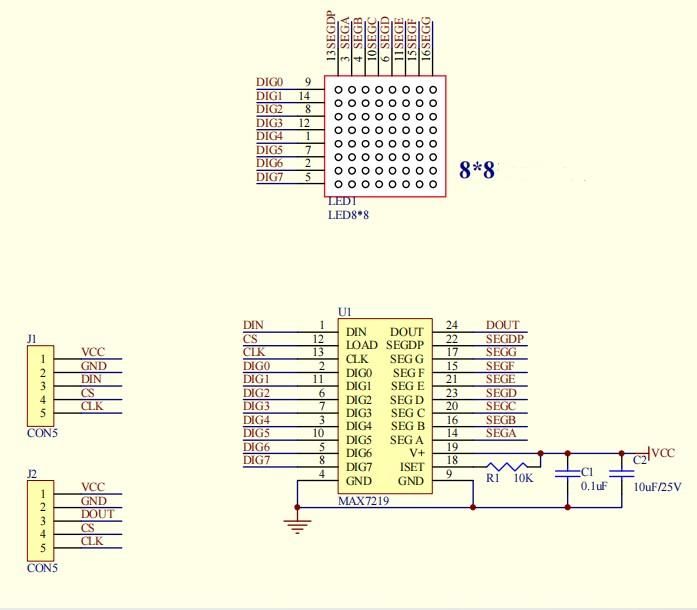Click the LED8*8 part name
Viewport: 697px width, 610px height.
(348, 215)
